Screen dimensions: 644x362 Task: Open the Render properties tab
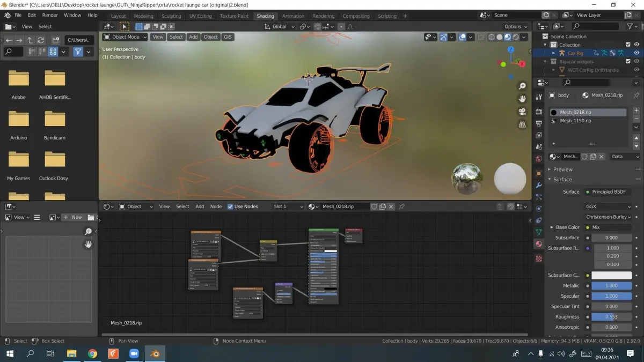539,112
